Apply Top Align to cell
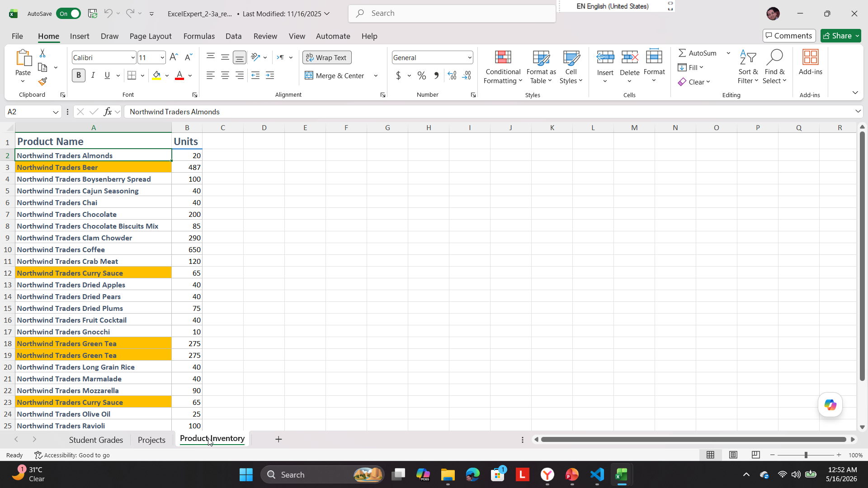868x488 pixels. pyautogui.click(x=211, y=57)
